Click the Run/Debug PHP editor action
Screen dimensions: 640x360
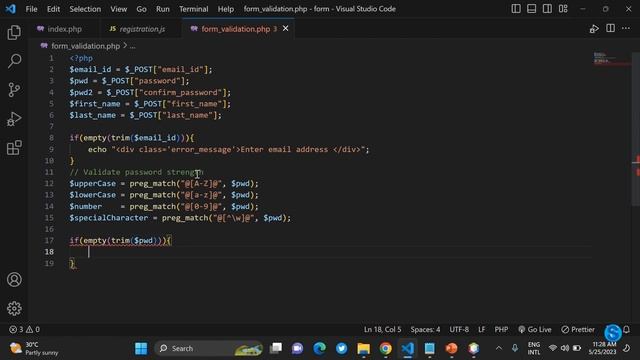pyautogui.click(x=594, y=29)
